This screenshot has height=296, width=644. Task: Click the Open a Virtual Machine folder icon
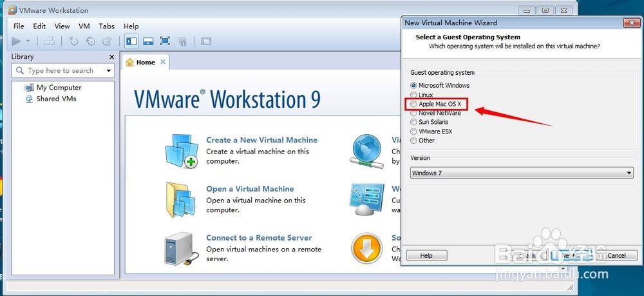(x=181, y=200)
